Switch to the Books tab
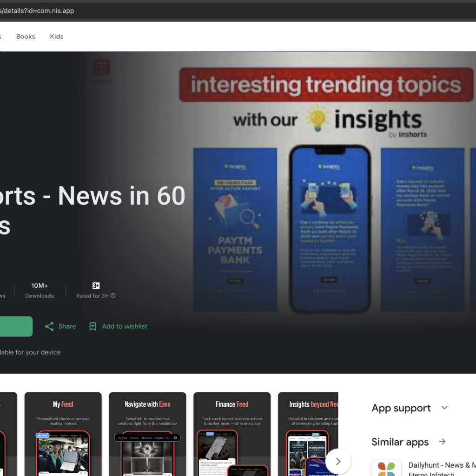 pyautogui.click(x=26, y=36)
